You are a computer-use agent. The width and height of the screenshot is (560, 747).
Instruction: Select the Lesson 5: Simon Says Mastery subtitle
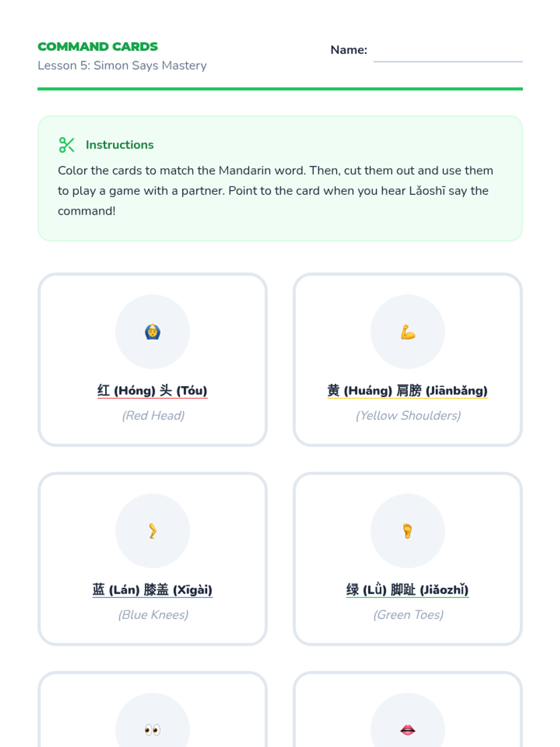[122, 65]
